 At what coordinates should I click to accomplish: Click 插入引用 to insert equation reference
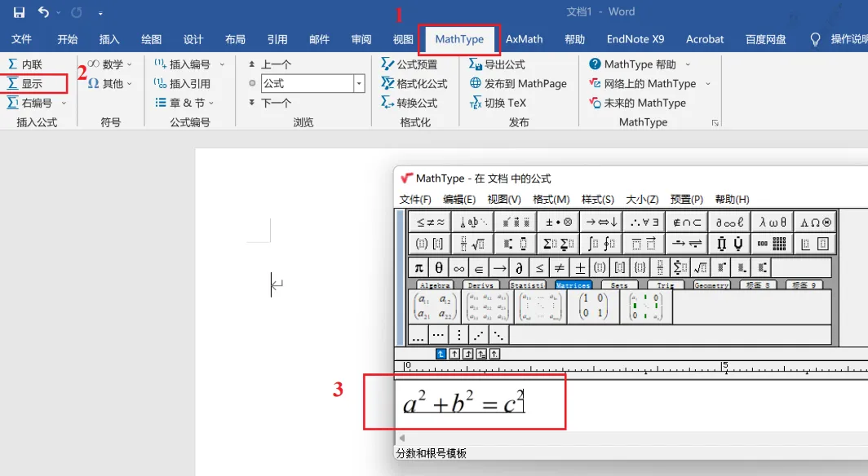[182, 84]
